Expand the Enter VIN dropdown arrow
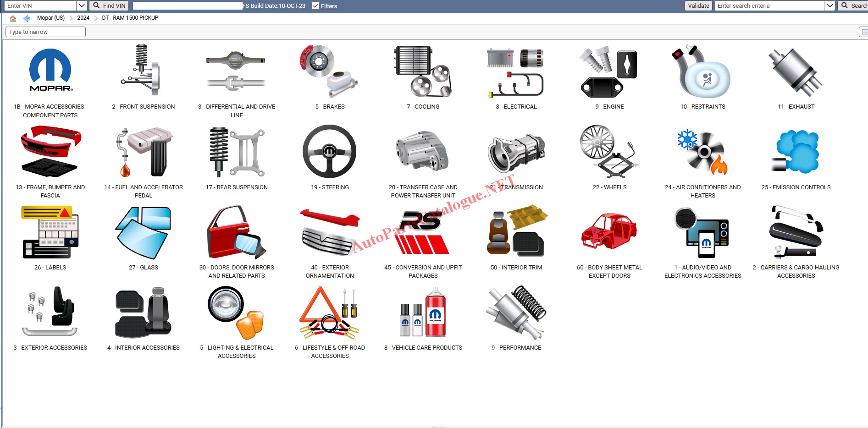The image size is (868, 428). coord(82,5)
